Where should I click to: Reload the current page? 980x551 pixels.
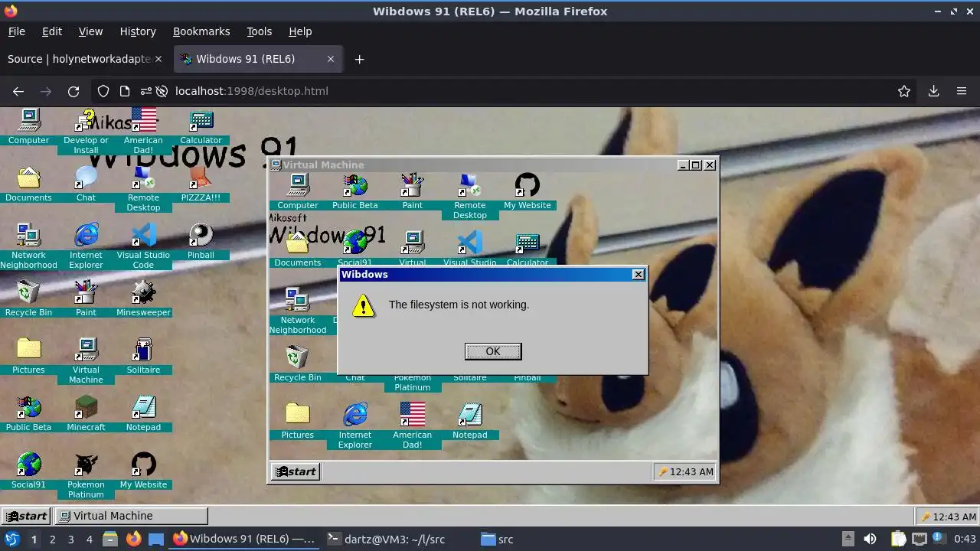[x=73, y=91]
